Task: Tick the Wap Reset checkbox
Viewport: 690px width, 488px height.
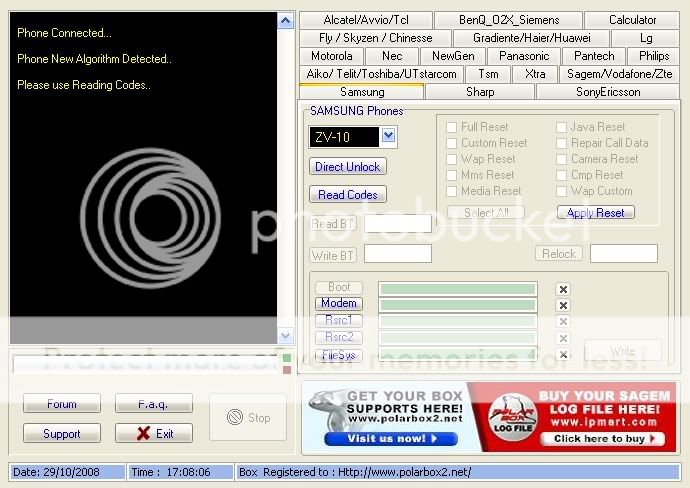Action: pyautogui.click(x=451, y=159)
